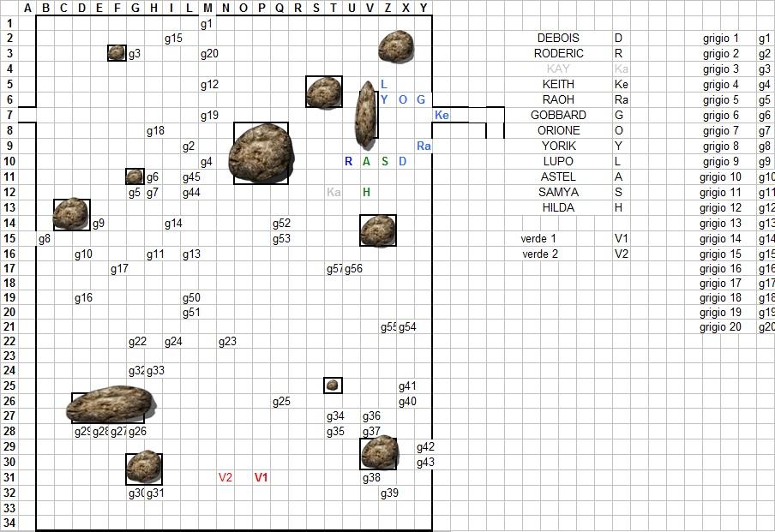Screen dimensions: 775x532
Task: Select the largest boulder image in the map center
Action: tap(261, 153)
